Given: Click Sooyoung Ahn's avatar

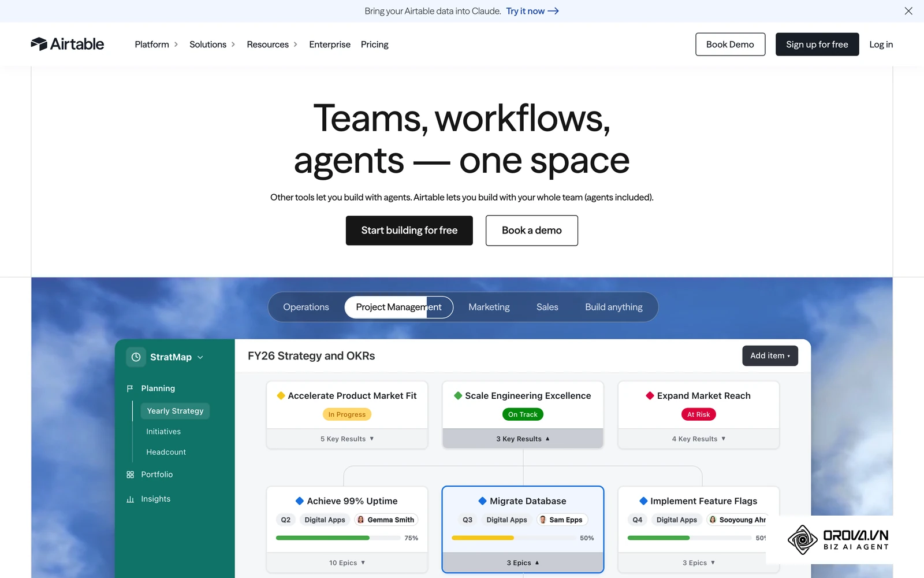Looking at the screenshot, I should [713, 520].
